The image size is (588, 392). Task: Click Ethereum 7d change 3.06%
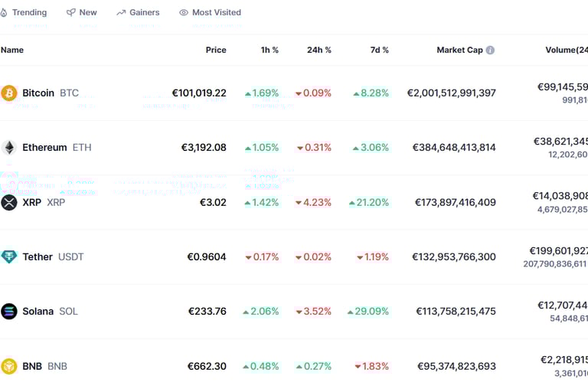tap(371, 148)
